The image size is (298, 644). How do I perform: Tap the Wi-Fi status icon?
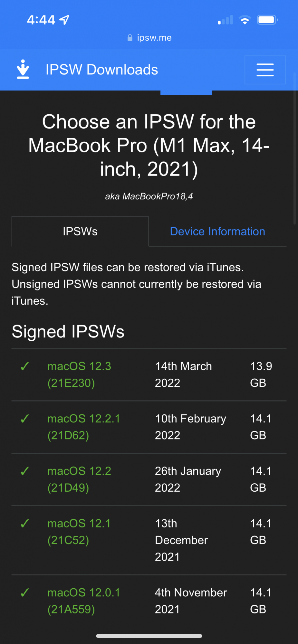coord(245,20)
